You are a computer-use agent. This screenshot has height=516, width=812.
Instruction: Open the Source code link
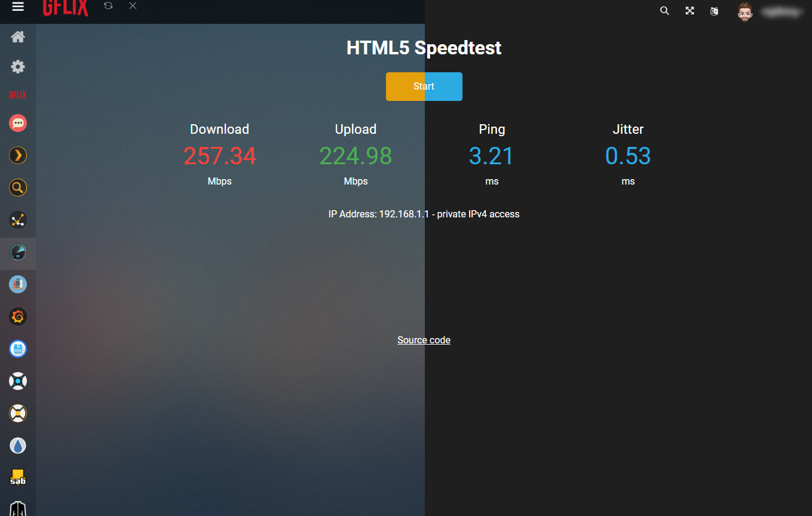point(424,340)
